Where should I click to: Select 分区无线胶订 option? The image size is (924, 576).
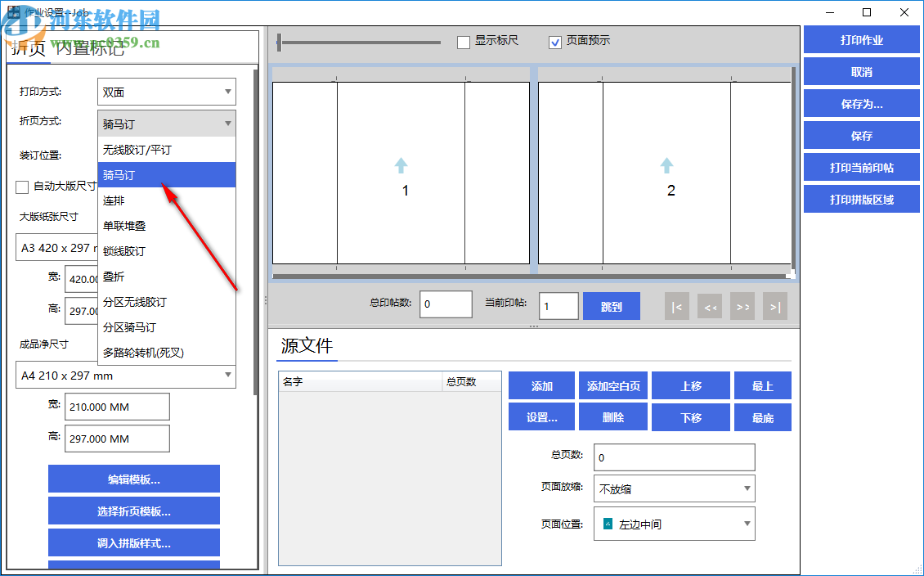point(167,302)
